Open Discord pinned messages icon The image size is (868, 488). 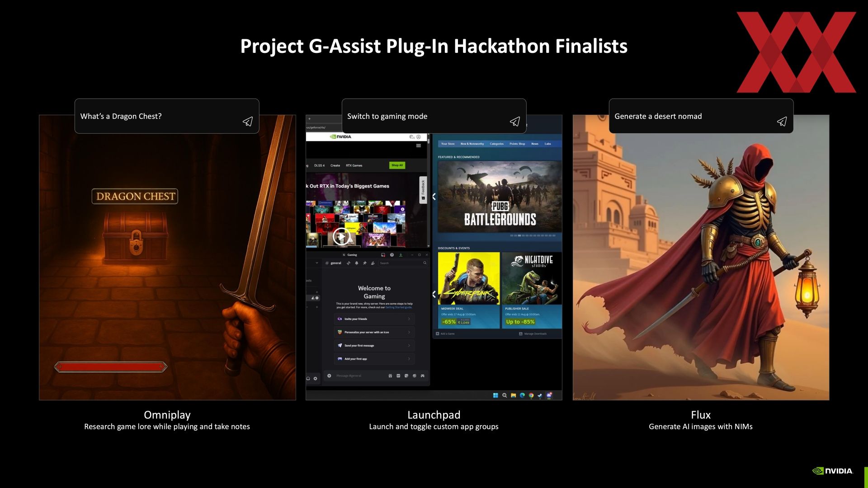[x=365, y=263]
